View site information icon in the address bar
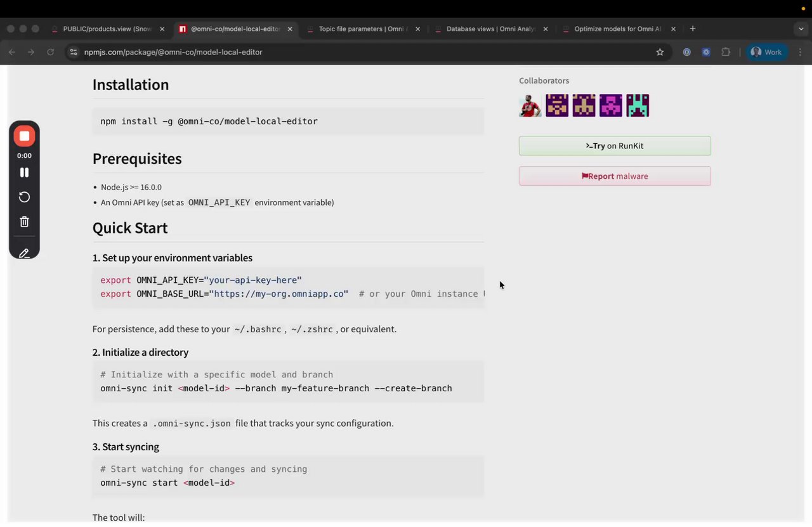This screenshot has width=812, height=527. pyautogui.click(x=74, y=52)
